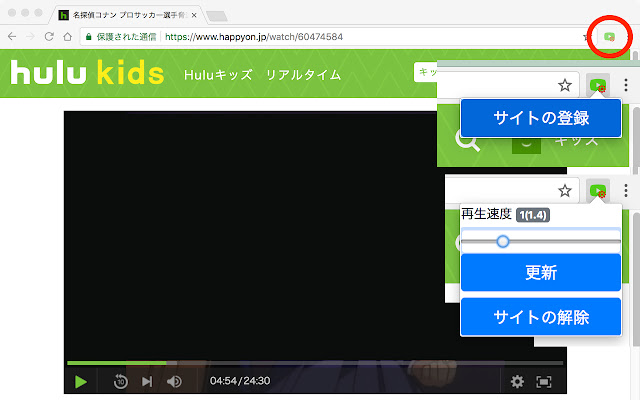Enter fullscreen video mode
This screenshot has height=400, width=640.
click(544, 382)
